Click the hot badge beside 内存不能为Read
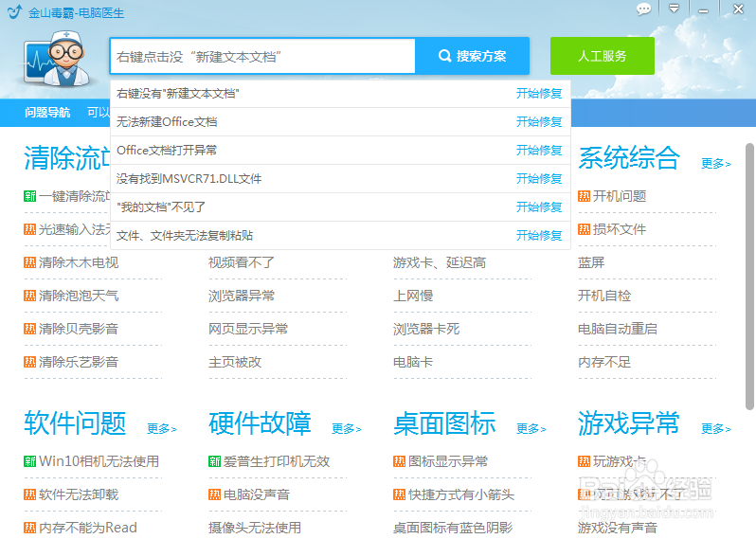756x539 pixels. click(x=30, y=528)
